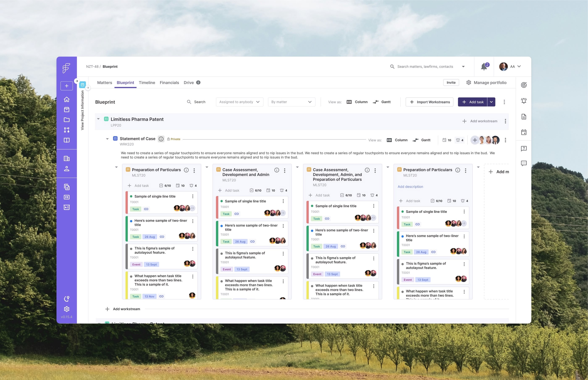
Task: Open the Add task split-button arrow
Action: 491,102
